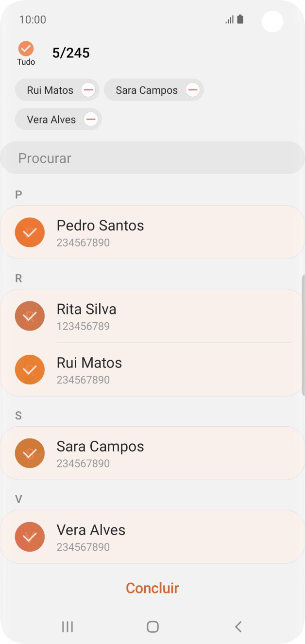The width and height of the screenshot is (305, 644).
Task: Select the Pedro Santos contact row
Action: [x=146, y=232]
